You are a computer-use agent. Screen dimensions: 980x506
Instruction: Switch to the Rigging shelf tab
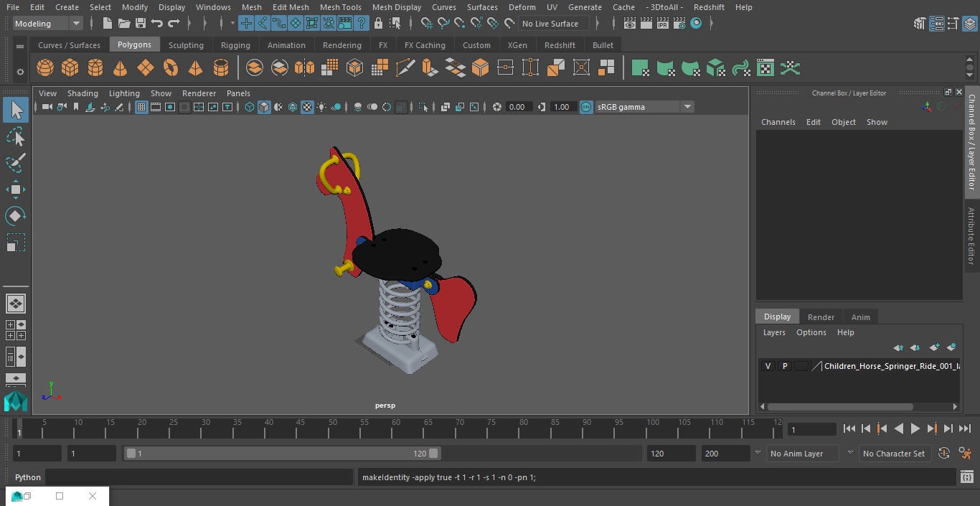click(x=235, y=44)
